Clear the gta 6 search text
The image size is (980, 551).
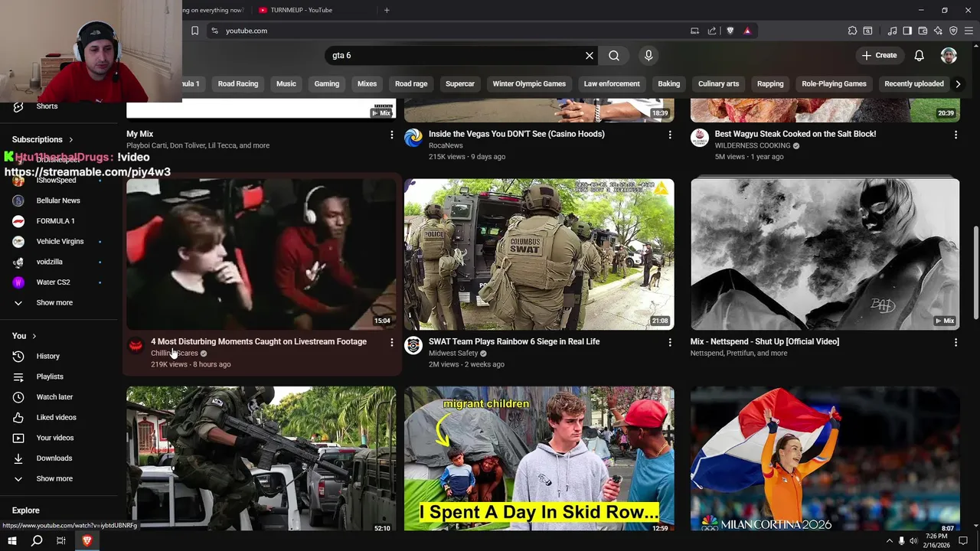click(x=590, y=55)
